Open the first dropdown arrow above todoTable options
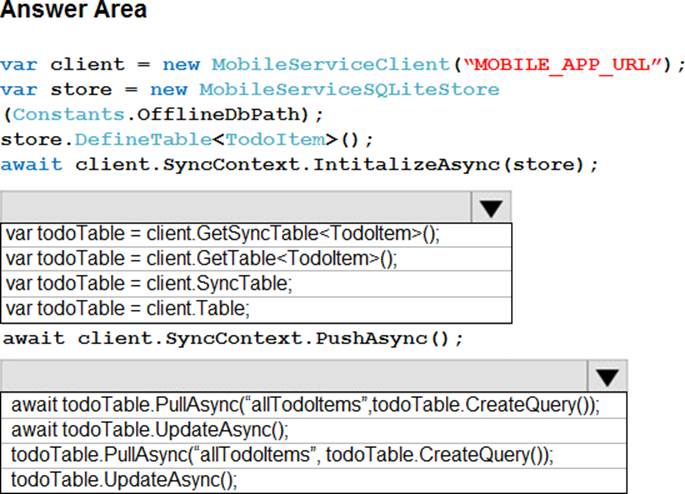Viewport: 685px width, 494px height. pyautogui.click(x=490, y=208)
